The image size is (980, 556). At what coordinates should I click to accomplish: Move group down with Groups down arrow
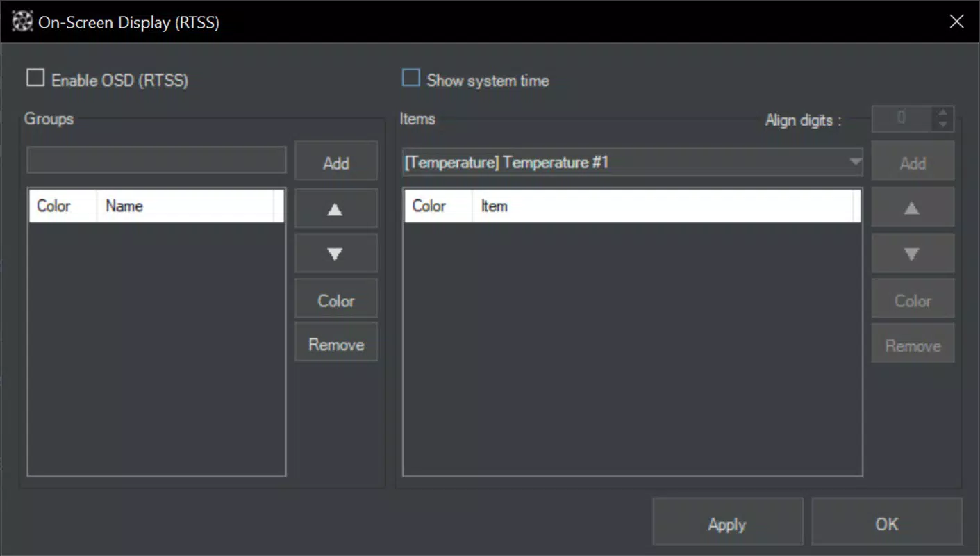click(335, 254)
